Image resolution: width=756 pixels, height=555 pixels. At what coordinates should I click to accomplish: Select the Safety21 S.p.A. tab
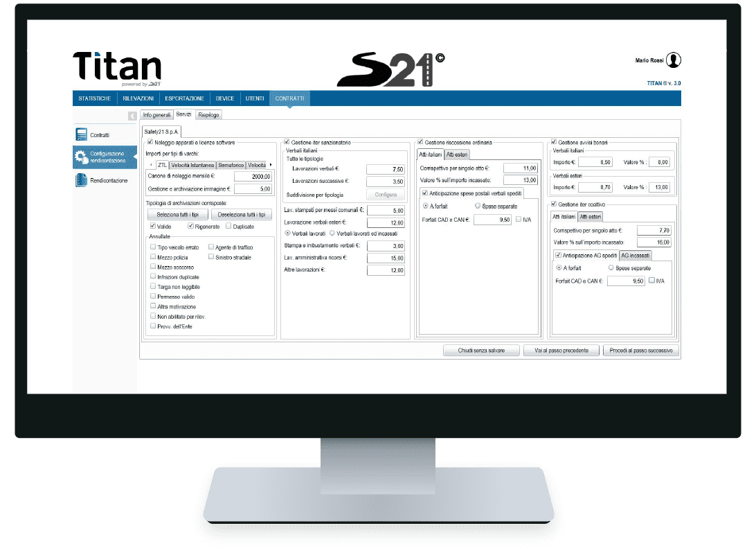[x=161, y=132]
